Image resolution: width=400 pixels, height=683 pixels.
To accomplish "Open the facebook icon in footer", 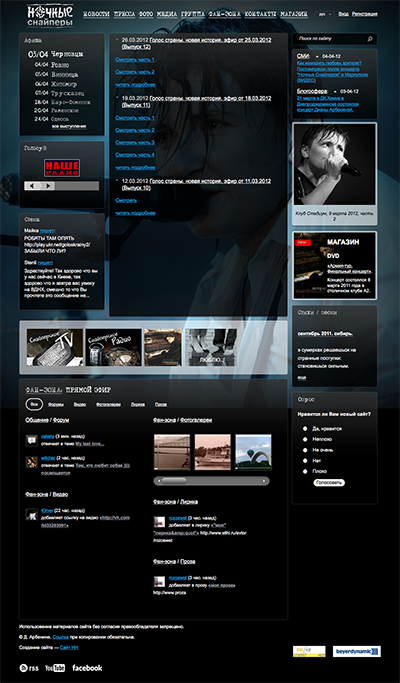I will 87,667.
